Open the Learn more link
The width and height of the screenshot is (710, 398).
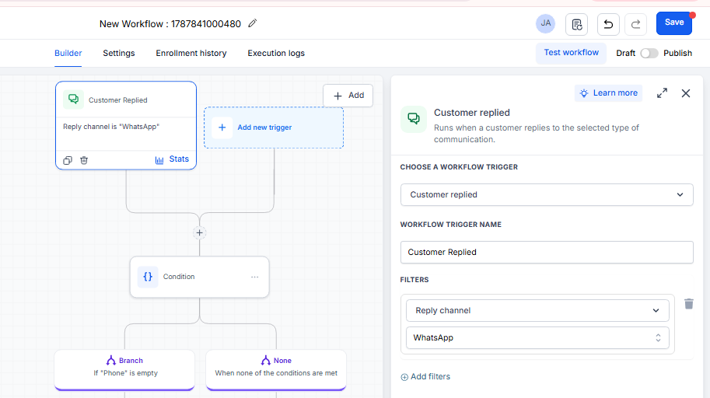tap(609, 93)
